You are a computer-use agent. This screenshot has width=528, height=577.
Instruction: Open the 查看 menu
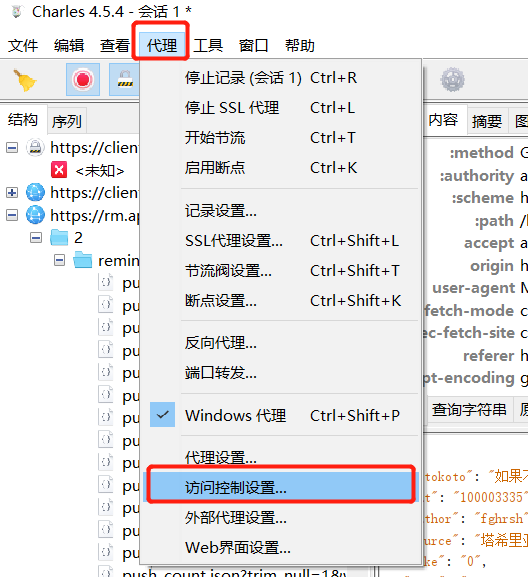pos(114,46)
